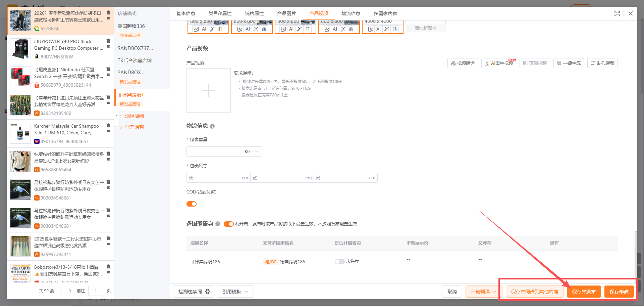Click the 长 length input field
This screenshot has height=306, width=644.
click(x=218, y=178)
